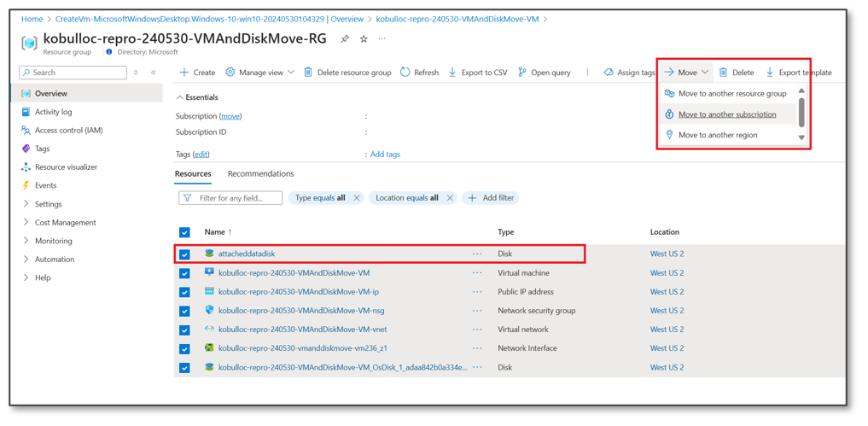Uncheck the VMAndDiskMove-VM-vnet checkbox
This screenshot has width=868, height=426.
(x=184, y=330)
